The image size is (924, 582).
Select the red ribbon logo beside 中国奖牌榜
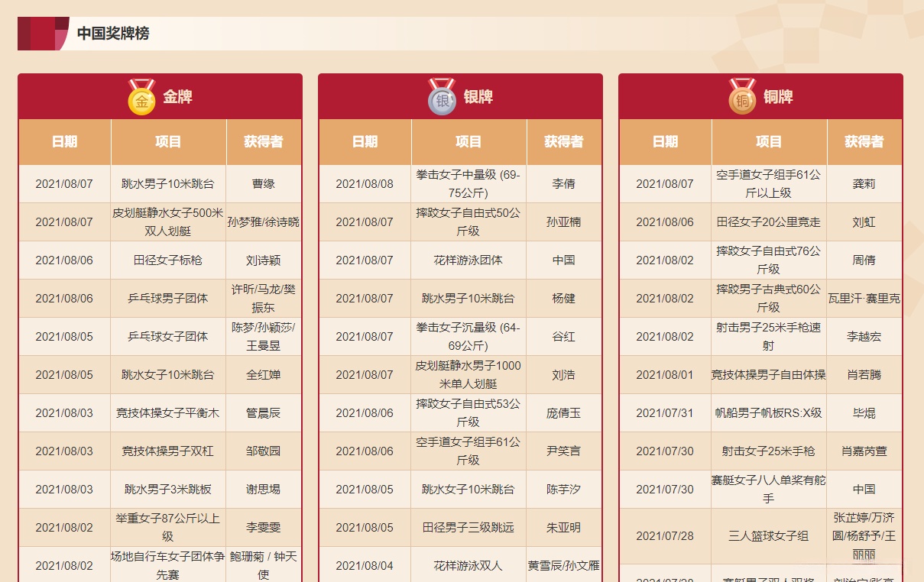click(44, 33)
